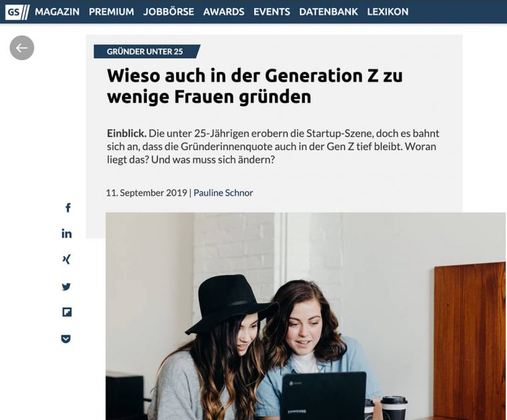
Task: Open the Datenbank section
Action: 328,12
